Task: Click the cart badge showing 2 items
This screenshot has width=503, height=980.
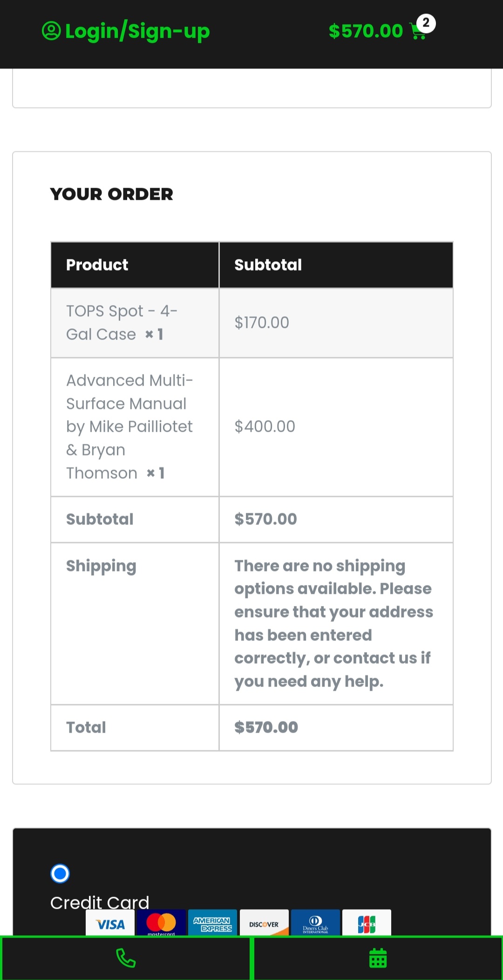Action: [426, 23]
